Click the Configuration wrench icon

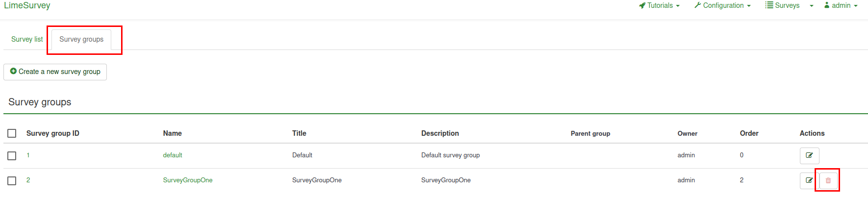[697, 5]
